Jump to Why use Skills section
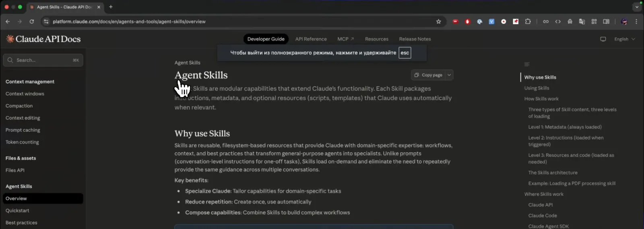Screen dimensions: 644x229 (x=540, y=77)
